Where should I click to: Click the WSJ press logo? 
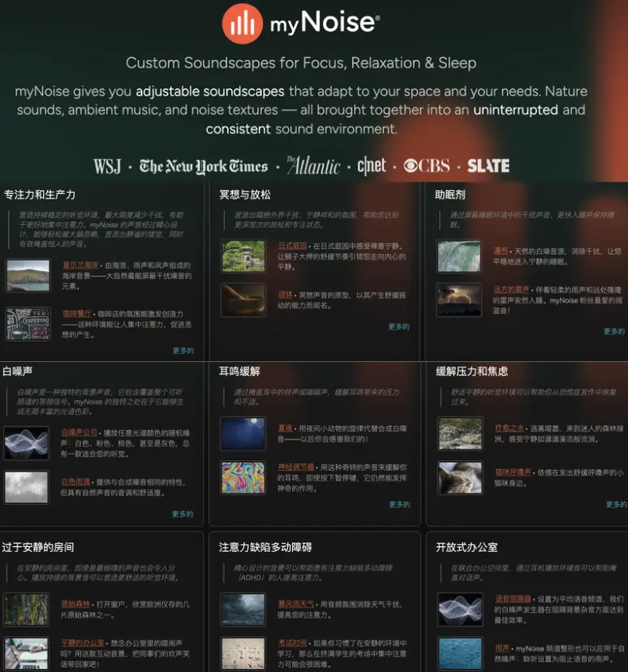107,166
